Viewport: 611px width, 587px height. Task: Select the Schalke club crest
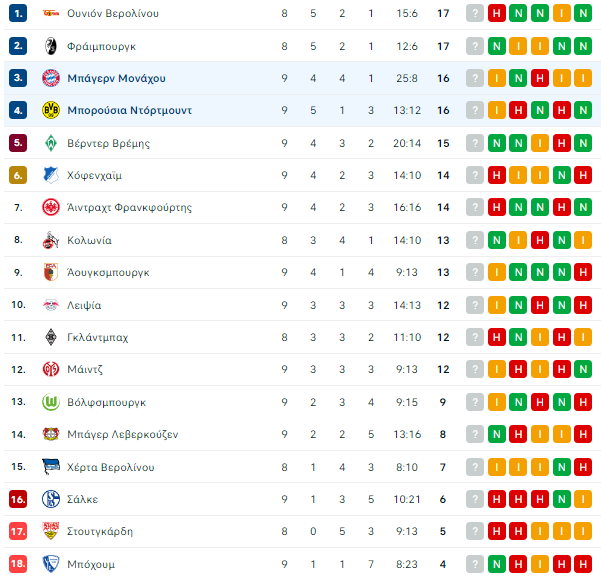pos(51,499)
